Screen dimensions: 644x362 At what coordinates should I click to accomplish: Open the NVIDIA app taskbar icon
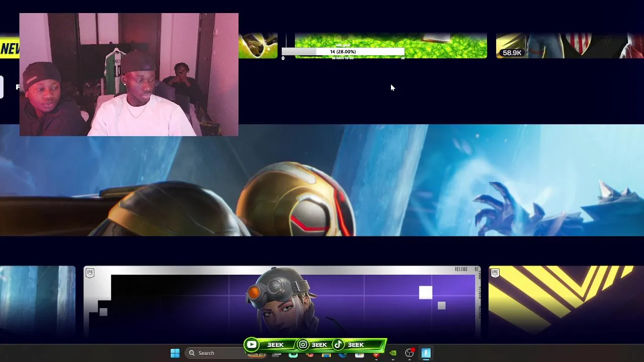[x=393, y=353]
